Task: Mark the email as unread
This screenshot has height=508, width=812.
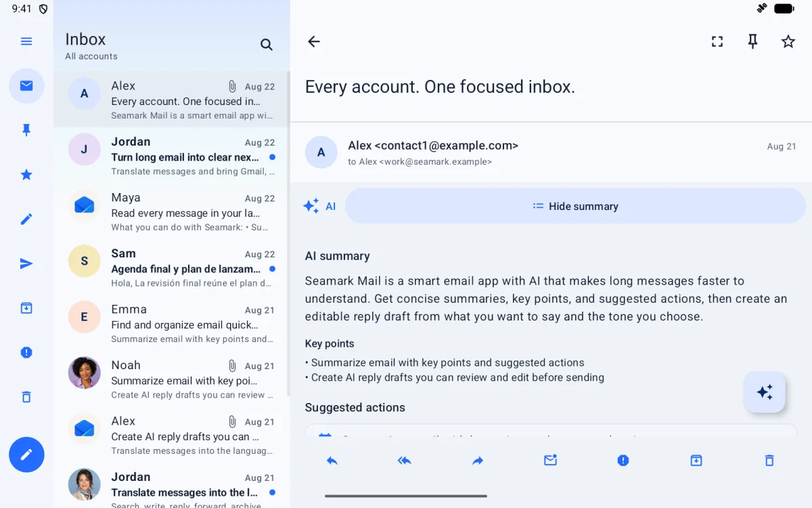Action: [x=550, y=461]
